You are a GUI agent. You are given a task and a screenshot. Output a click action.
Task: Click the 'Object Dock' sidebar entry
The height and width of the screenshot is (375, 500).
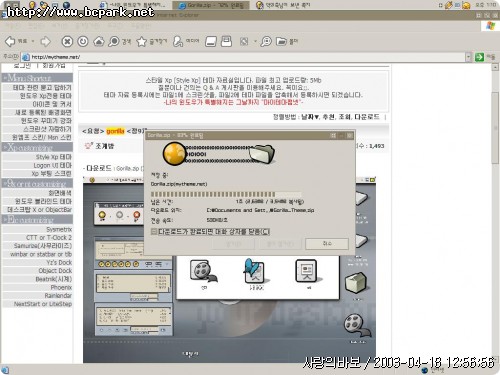[x=55, y=271]
